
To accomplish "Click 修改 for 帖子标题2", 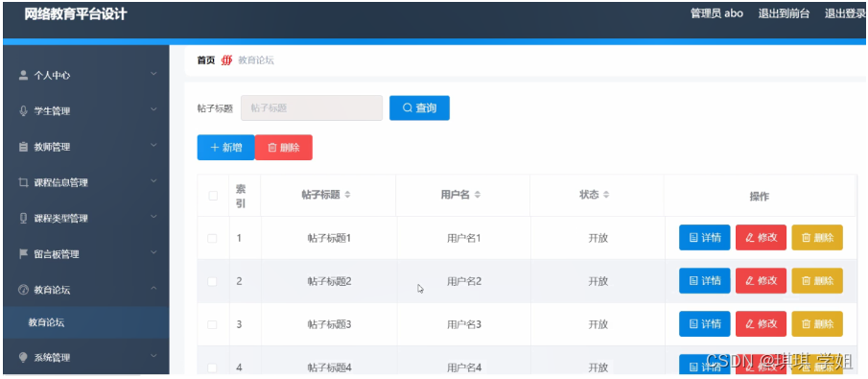I will 762,281.
